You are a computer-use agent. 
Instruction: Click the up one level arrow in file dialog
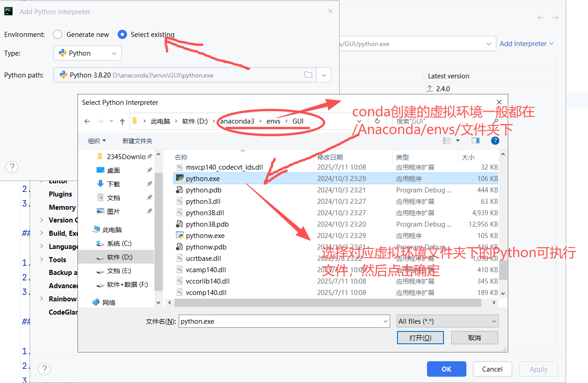[122, 121]
